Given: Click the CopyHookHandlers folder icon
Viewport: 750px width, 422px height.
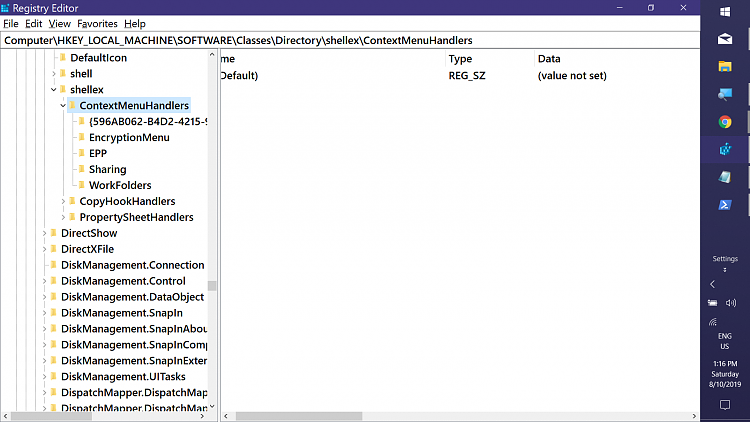Looking at the screenshot, I should coord(72,201).
